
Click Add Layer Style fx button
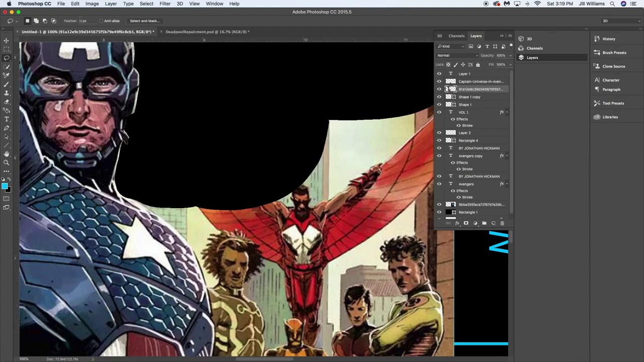click(x=457, y=223)
